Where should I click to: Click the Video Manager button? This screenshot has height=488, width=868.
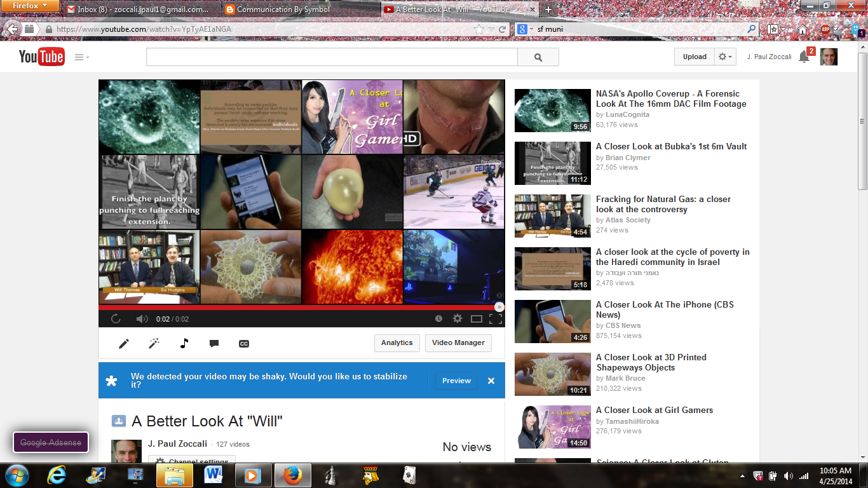click(458, 342)
